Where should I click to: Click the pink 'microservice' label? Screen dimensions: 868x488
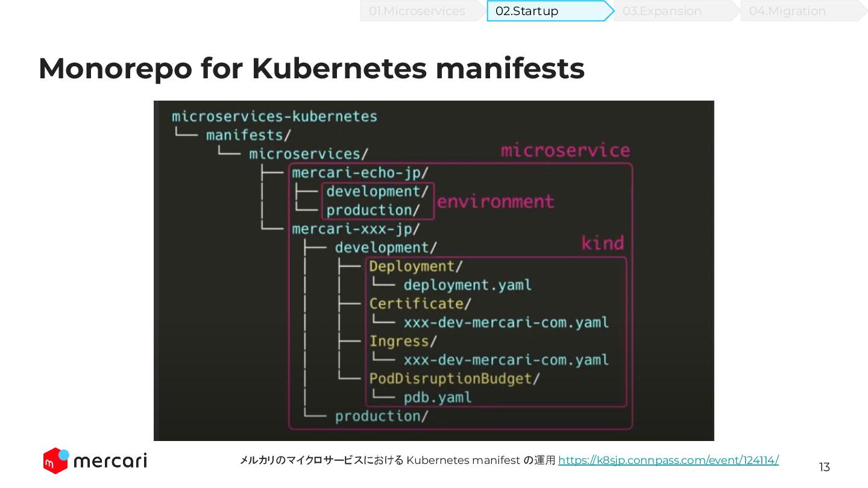click(x=565, y=151)
